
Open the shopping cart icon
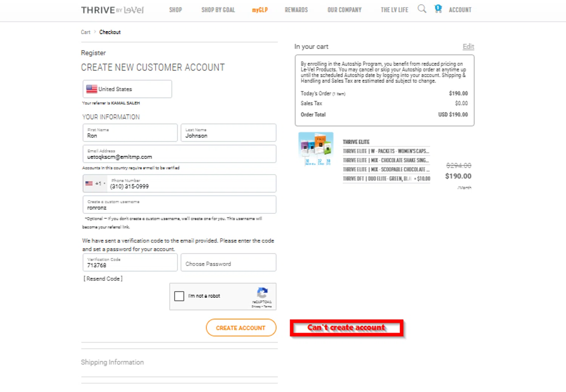click(x=438, y=9)
